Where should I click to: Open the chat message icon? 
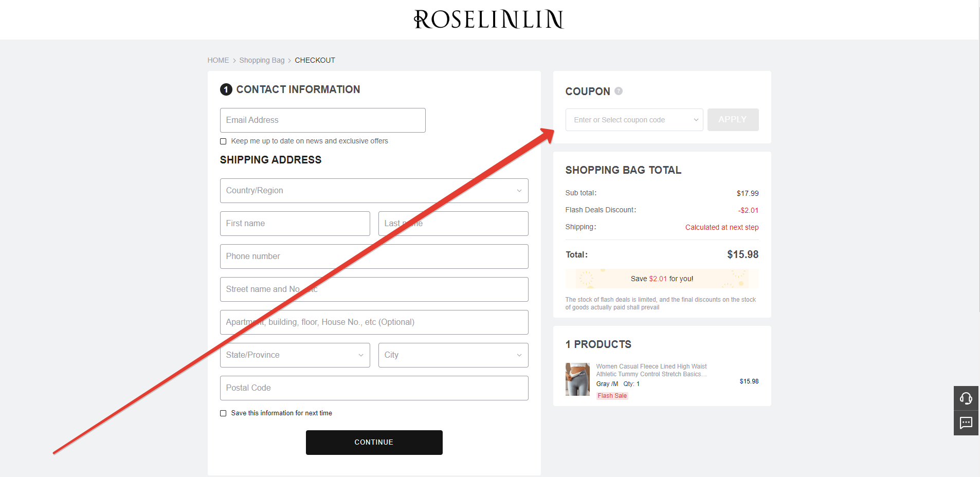click(966, 423)
